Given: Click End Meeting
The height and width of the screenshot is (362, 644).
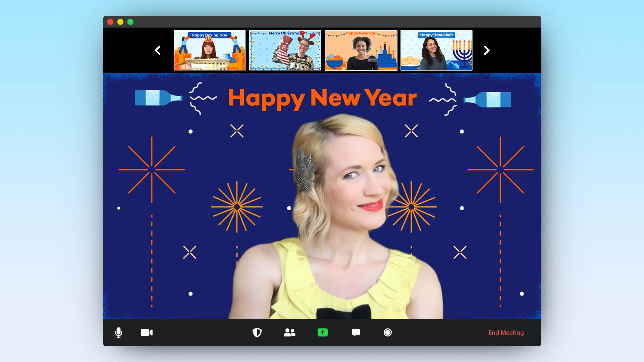Looking at the screenshot, I should [x=506, y=332].
